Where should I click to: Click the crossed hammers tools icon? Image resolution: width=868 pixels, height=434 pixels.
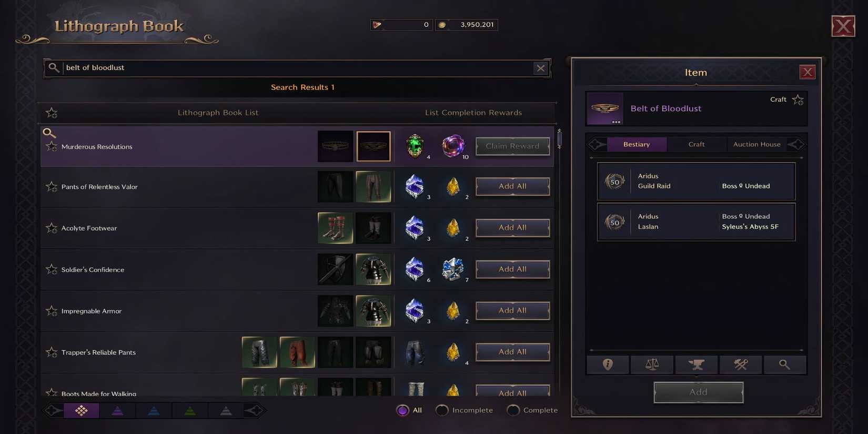point(741,365)
